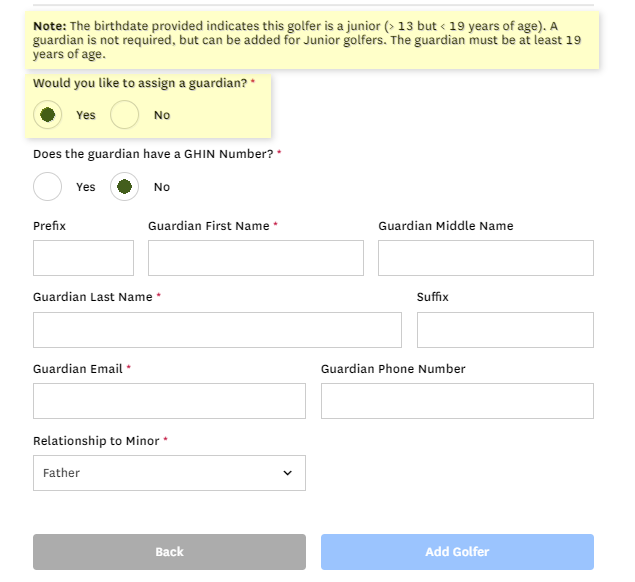
Task: Choose No for guardian GHIN Number
Action: click(125, 187)
